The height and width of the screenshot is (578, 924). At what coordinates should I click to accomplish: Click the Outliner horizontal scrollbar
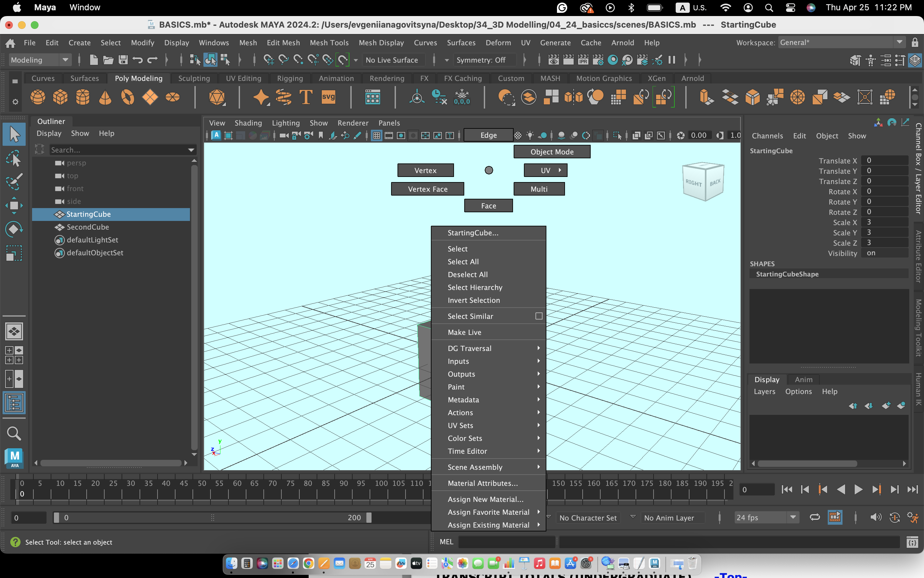[x=111, y=463]
